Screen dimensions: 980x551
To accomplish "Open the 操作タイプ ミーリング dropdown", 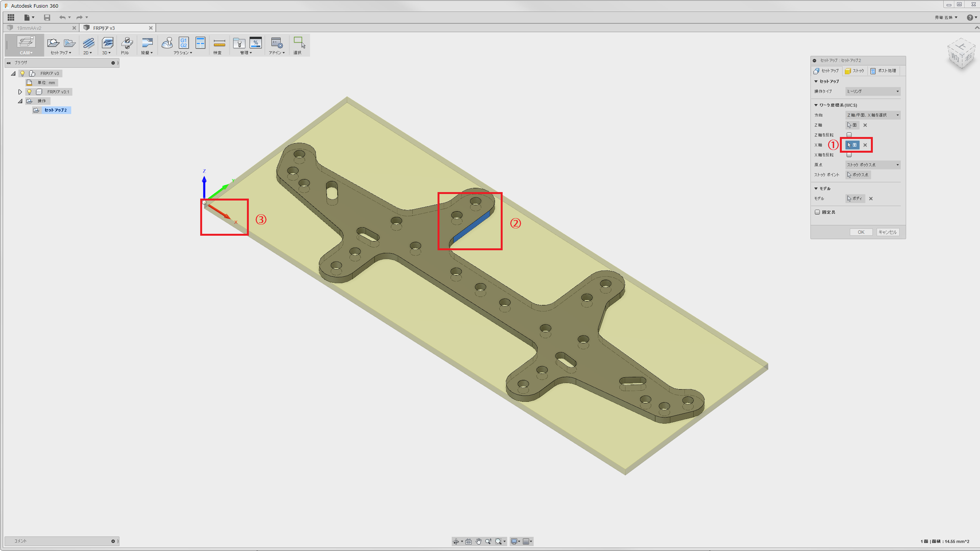I will (x=872, y=91).
